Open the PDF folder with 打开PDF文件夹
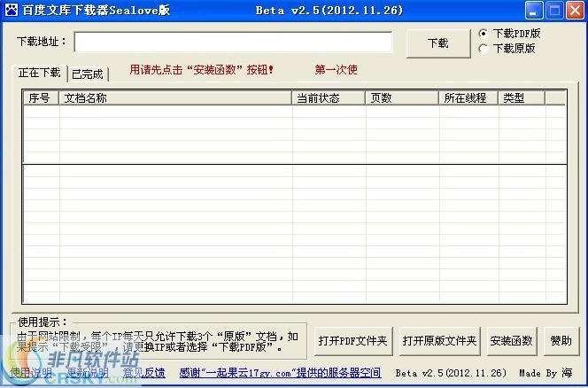 352,341
